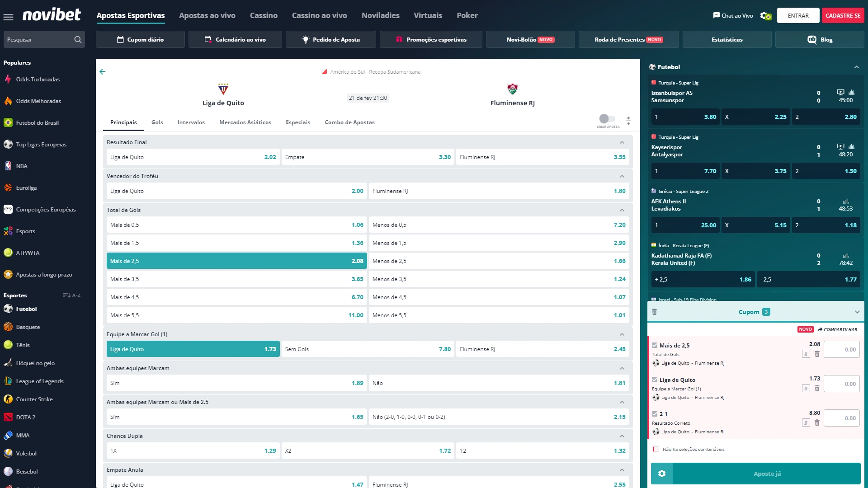Collapse the Cupom panel chevron
868x488 pixels.
click(x=857, y=312)
